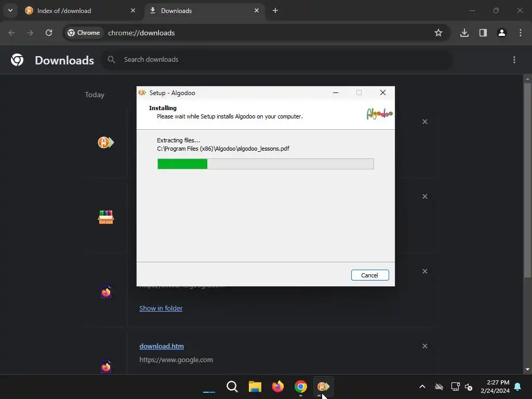Remove the WinRAR download entry from list
Image resolution: width=532 pixels, height=399 pixels.
425,196
